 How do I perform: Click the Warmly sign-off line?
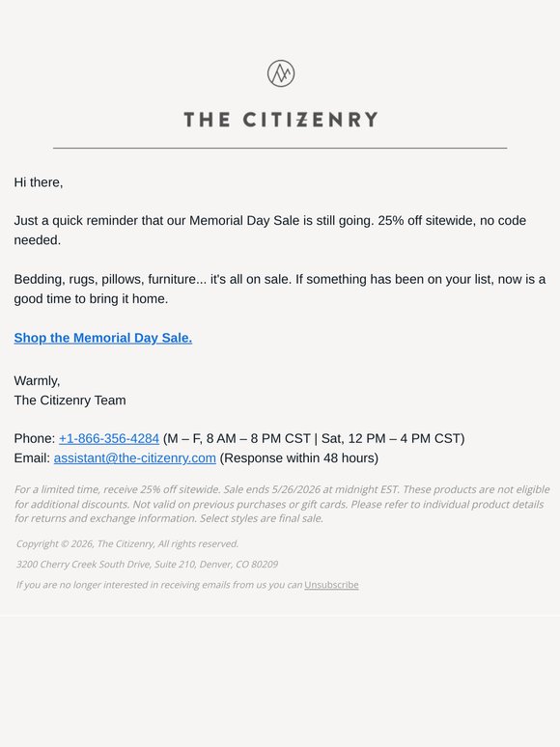coord(37,380)
